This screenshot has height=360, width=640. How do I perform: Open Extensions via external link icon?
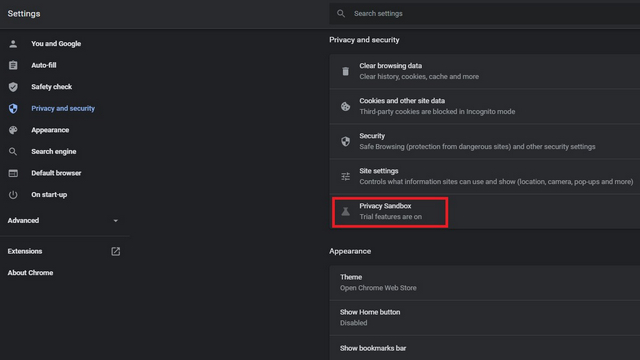coord(116,251)
